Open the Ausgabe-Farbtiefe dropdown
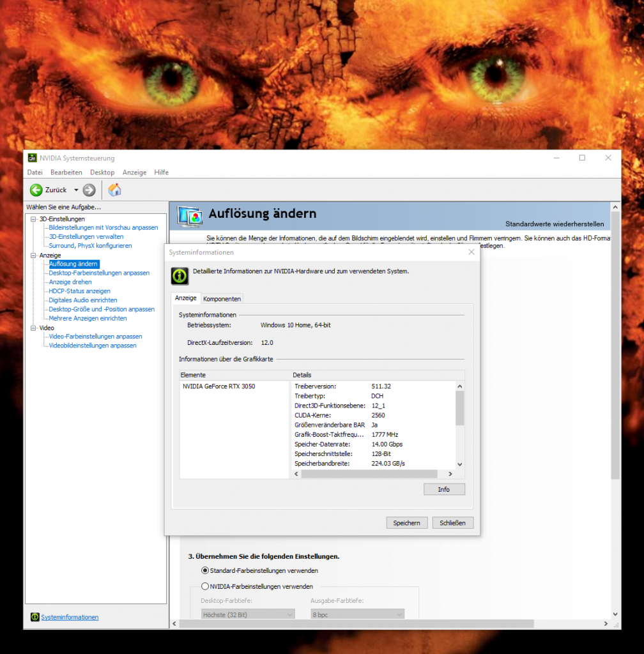The width and height of the screenshot is (644, 654). (x=357, y=614)
